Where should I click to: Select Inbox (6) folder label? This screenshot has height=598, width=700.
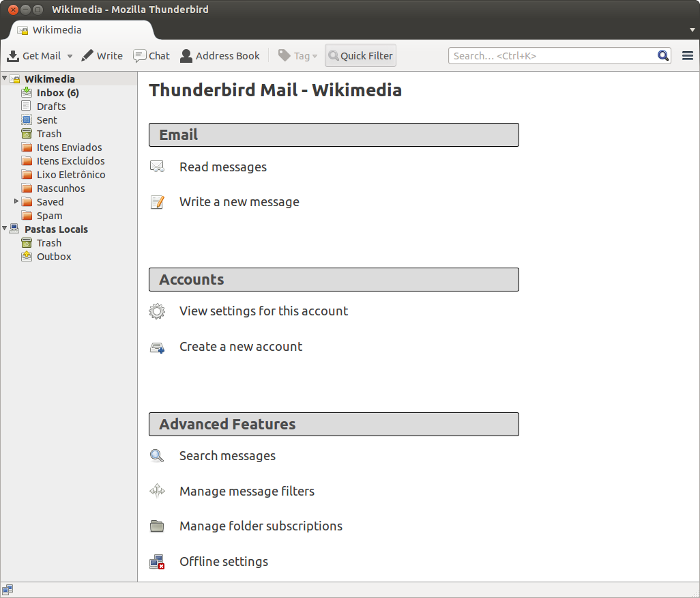[x=57, y=93]
